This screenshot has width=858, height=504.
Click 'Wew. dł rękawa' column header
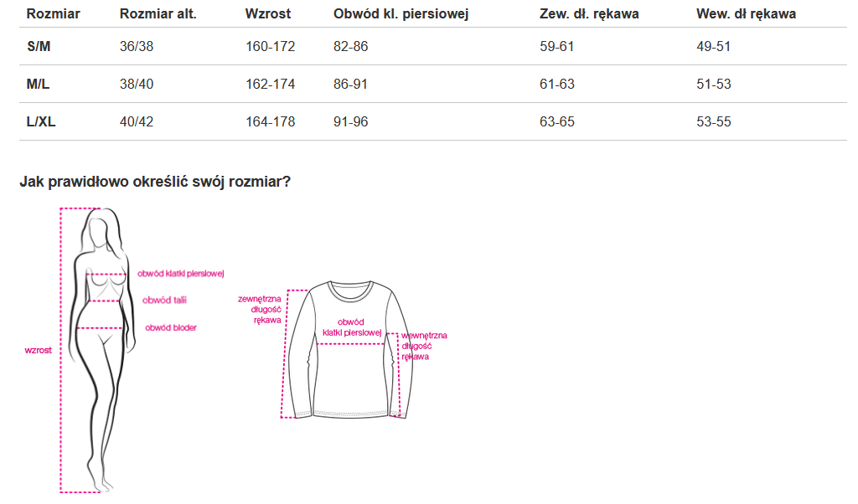(746, 14)
